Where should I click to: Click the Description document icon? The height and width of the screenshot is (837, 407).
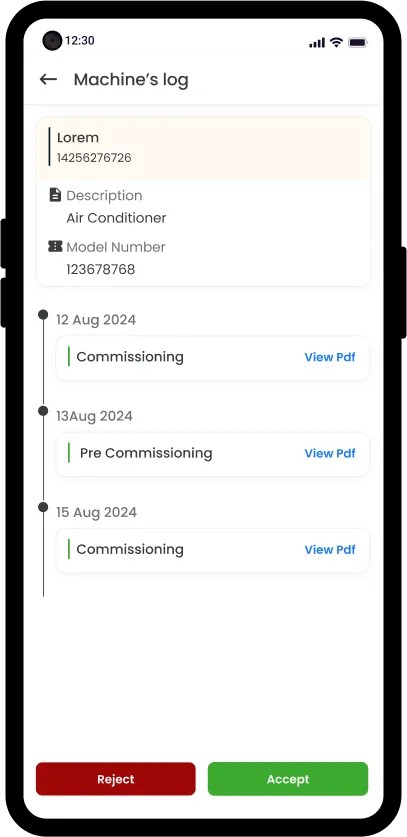[55, 195]
